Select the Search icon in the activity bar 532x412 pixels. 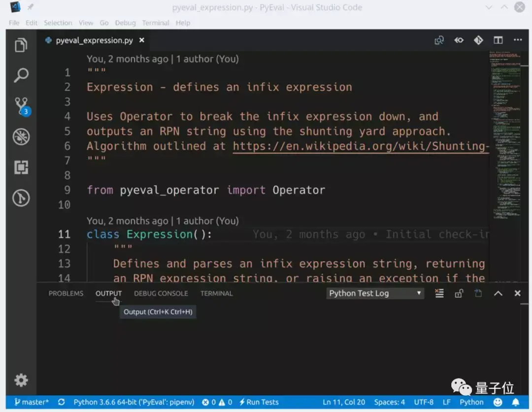coord(20,75)
